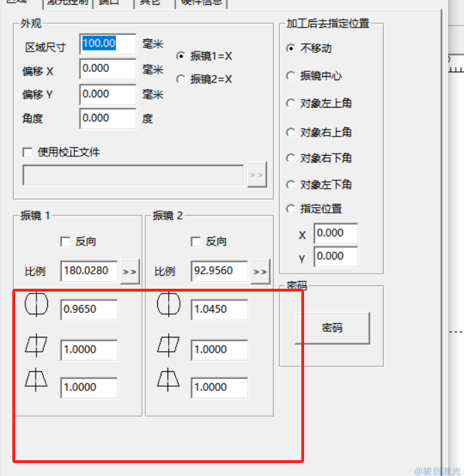Screen dimensions: 464x476
Task: Click the field showing 1.0450
Action: pos(220,309)
